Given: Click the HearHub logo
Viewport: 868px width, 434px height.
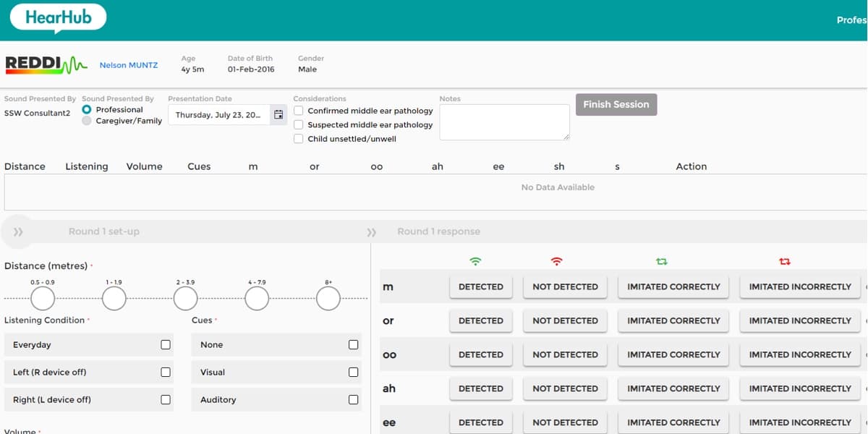Looking at the screenshot, I should pyautogui.click(x=58, y=18).
